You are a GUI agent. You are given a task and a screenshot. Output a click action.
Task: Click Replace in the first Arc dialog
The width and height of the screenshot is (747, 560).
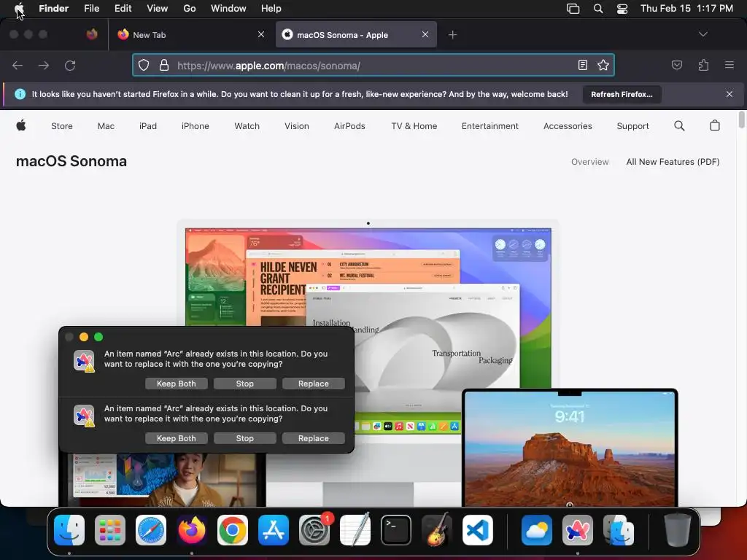coord(314,384)
